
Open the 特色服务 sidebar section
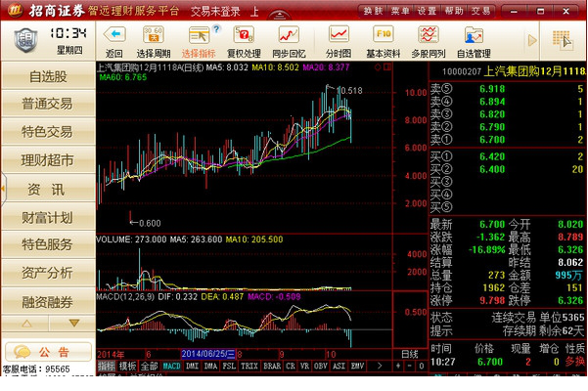coord(48,244)
